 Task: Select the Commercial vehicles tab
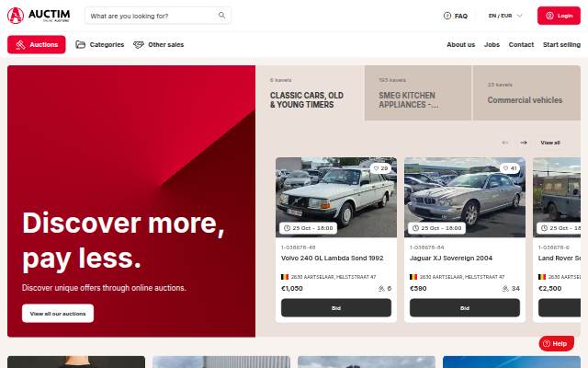click(x=526, y=93)
